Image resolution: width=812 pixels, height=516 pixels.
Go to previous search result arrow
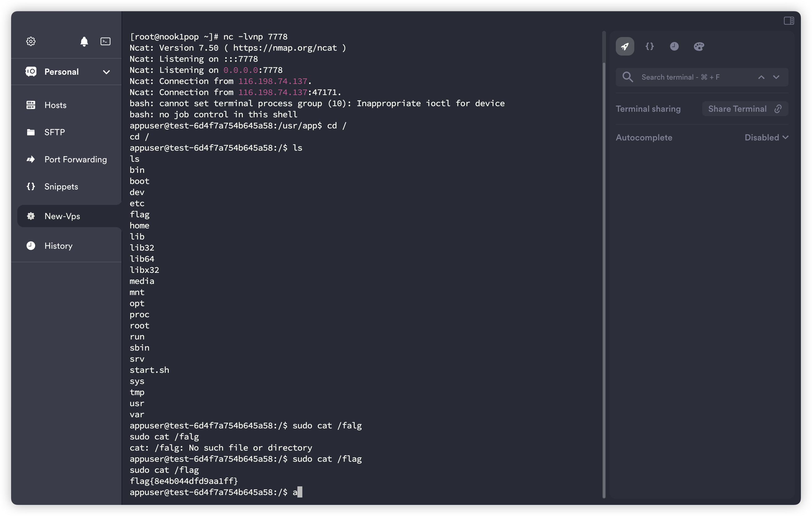click(x=761, y=77)
